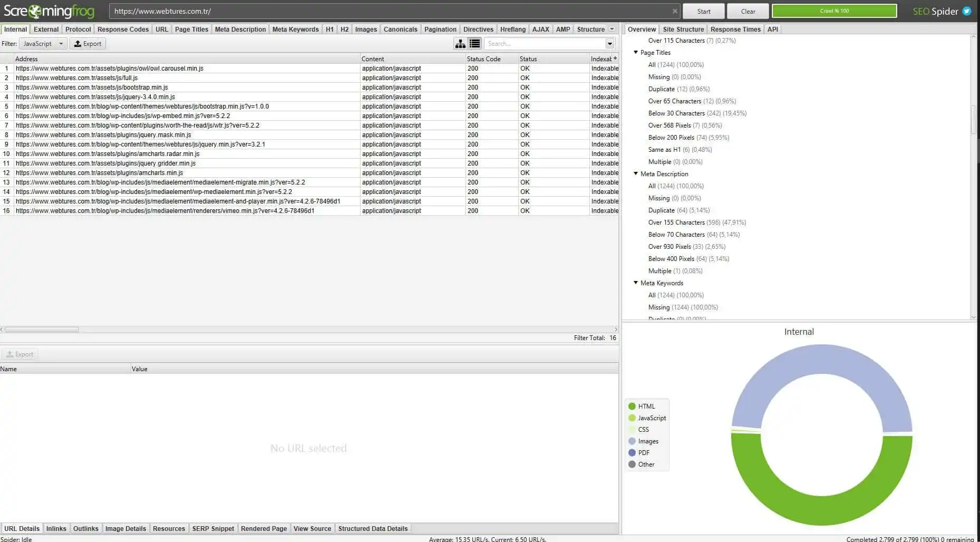Viewport: 980px width, 542px height.
Task: Switch to the Response Codes tab
Action: [123, 29]
